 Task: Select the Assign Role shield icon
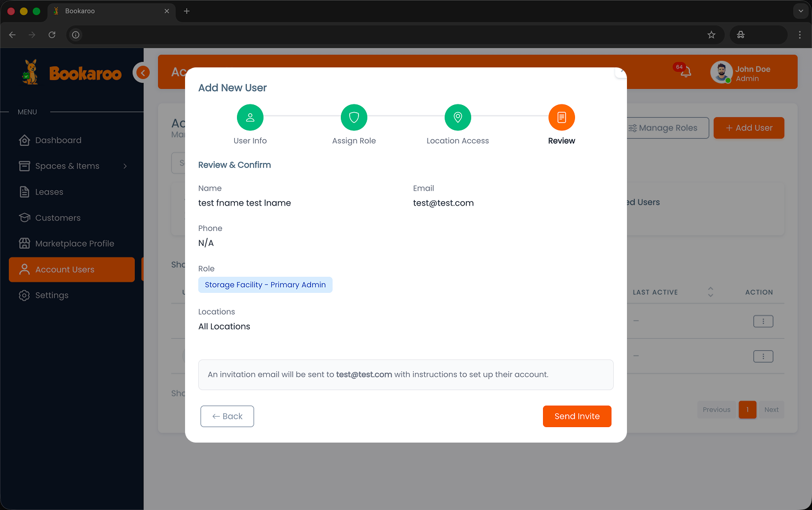pyautogui.click(x=354, y=117)
